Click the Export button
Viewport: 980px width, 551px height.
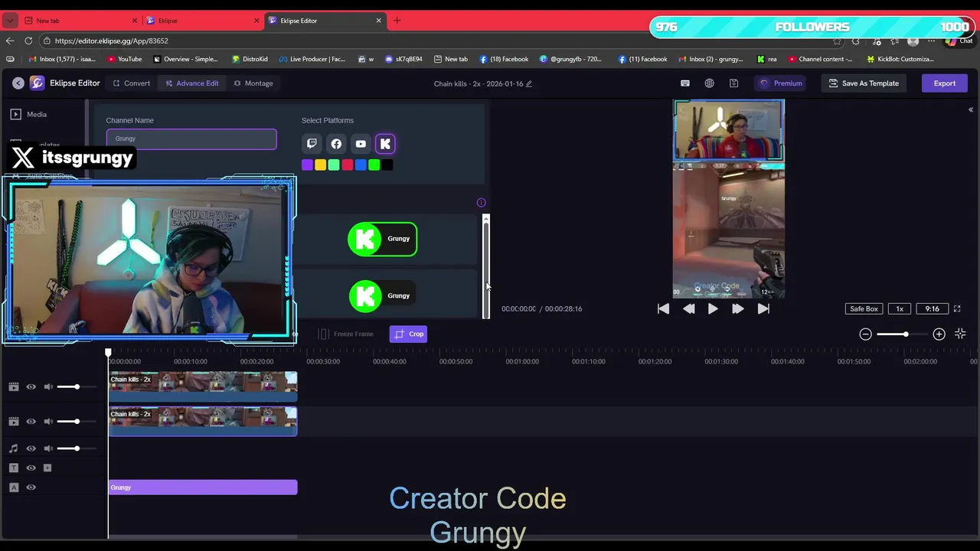(944, 83)
